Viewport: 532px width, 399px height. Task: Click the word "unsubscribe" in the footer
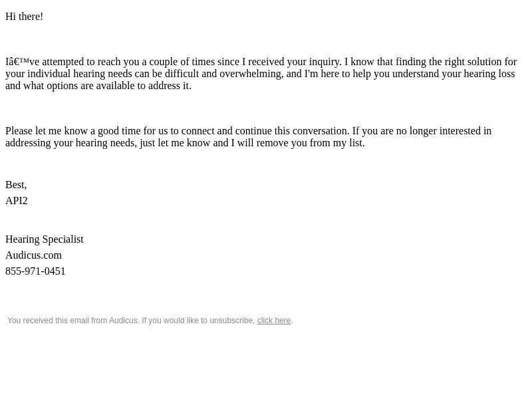click(x=231, y=321)
